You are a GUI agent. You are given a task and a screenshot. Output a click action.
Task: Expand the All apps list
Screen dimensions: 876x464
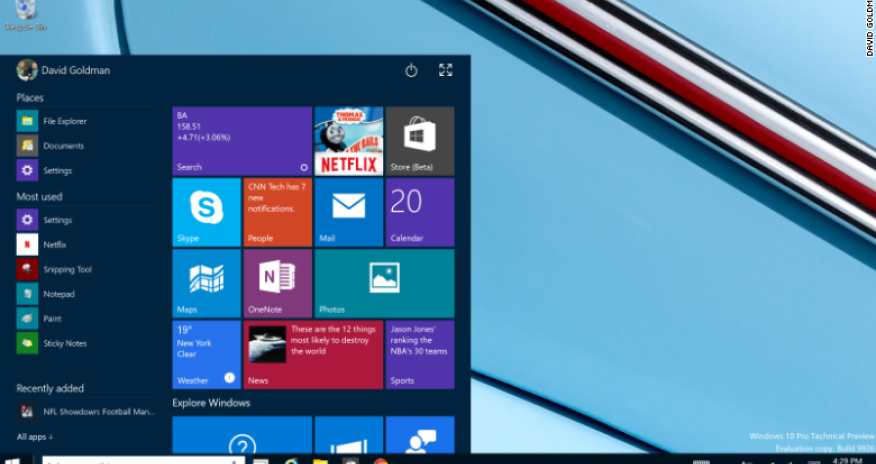tap(35, 437)
